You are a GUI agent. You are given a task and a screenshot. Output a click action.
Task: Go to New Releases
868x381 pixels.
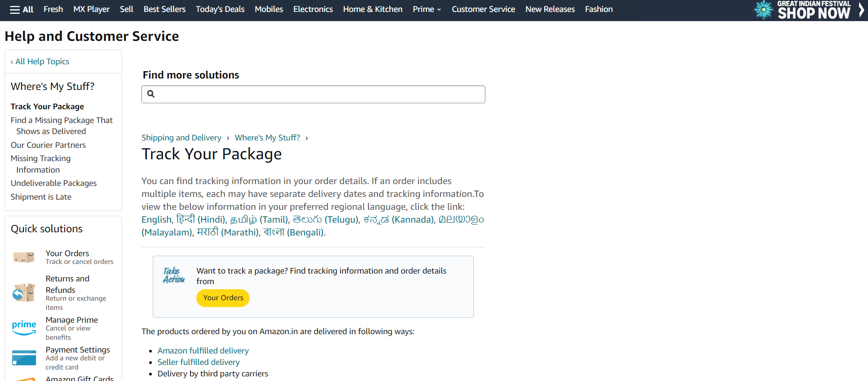click(x=550, y=9)
